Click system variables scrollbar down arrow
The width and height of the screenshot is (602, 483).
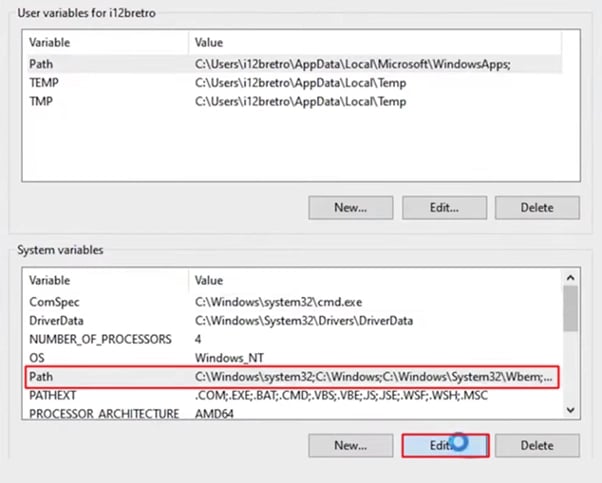[x=571, y=410]
